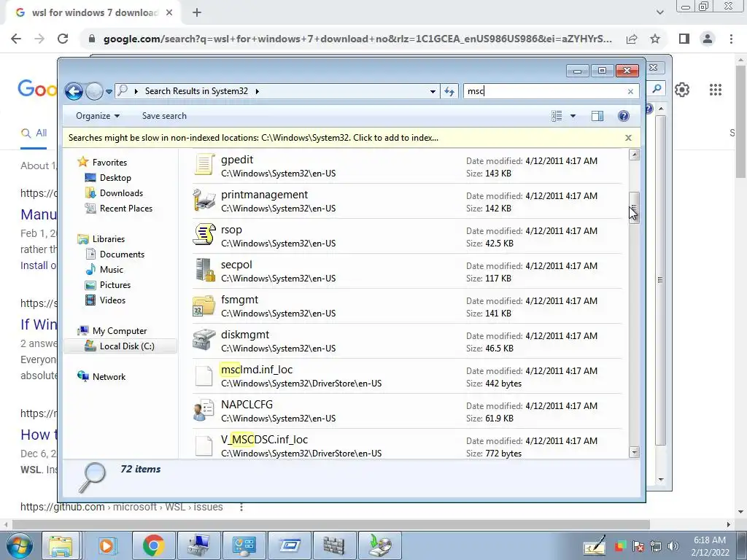The image size is (747, 560).
Task: Expand the address bar previous locations dropdown
Action: (433, 91)
